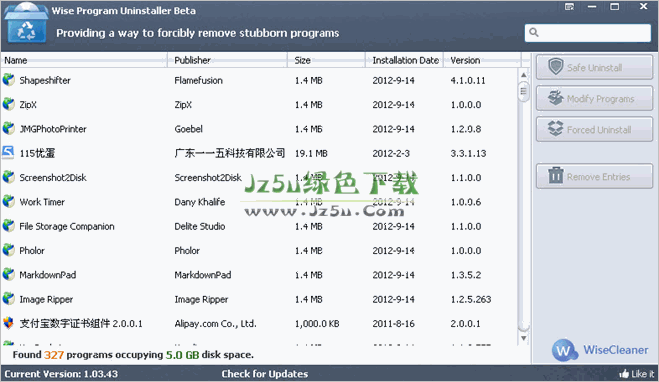Screen dimensions: 659x382
Task: Click the search magnifier icon
Action: (x=534, y=32)
